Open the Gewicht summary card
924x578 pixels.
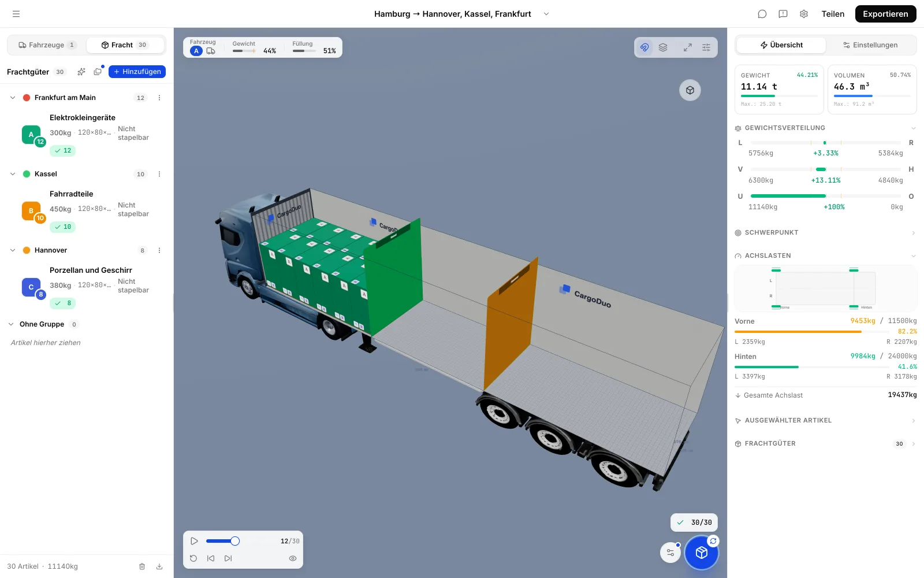tap(779, 90)
